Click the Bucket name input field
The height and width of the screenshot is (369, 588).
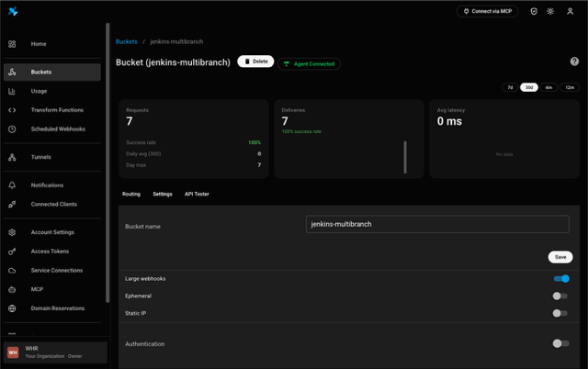pos(437,224)
